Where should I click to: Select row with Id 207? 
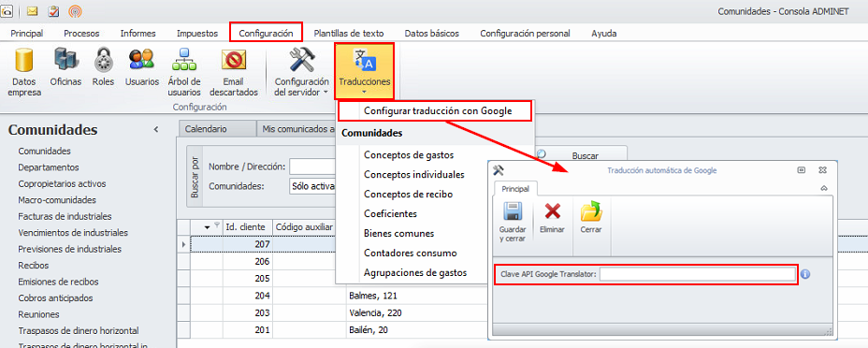[263, 244]
